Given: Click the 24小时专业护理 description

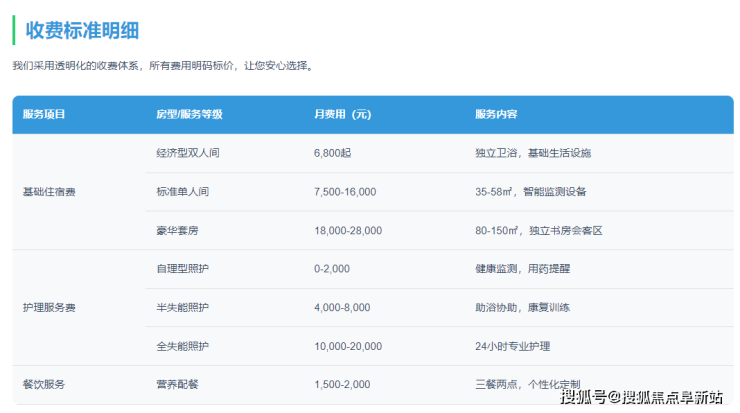Looking at the screenshot, I should coord(512,346).
